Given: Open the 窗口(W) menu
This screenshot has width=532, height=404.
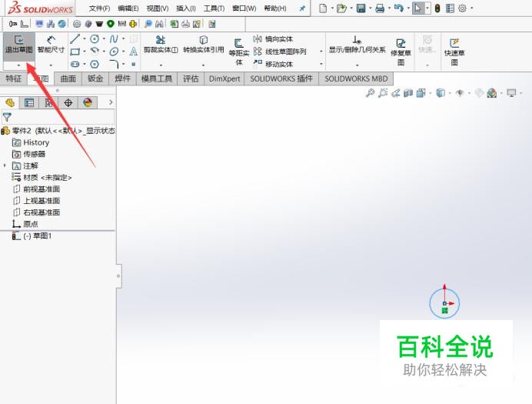Looking at the screenshot, I should 244,8.
